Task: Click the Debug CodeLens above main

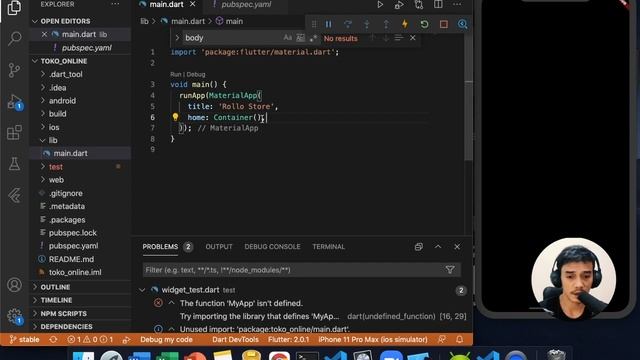Action: click(x=196, y=74)
